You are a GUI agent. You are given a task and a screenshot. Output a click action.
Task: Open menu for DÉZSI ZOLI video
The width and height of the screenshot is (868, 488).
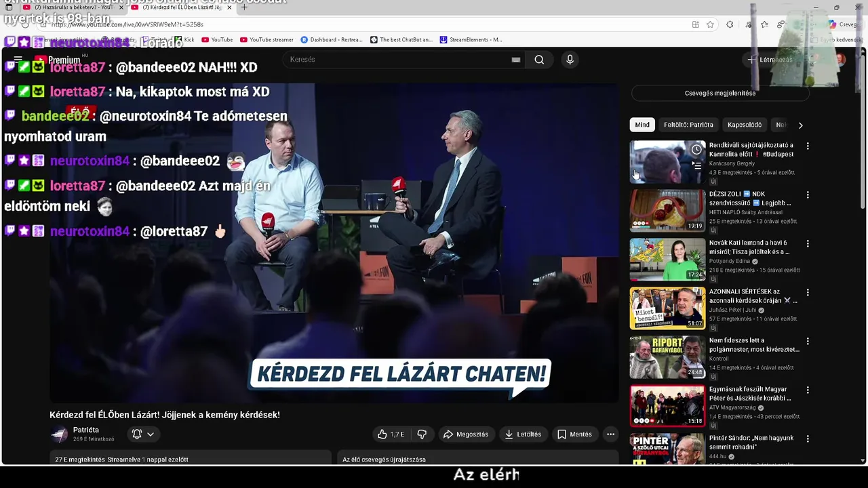(808, 195)
